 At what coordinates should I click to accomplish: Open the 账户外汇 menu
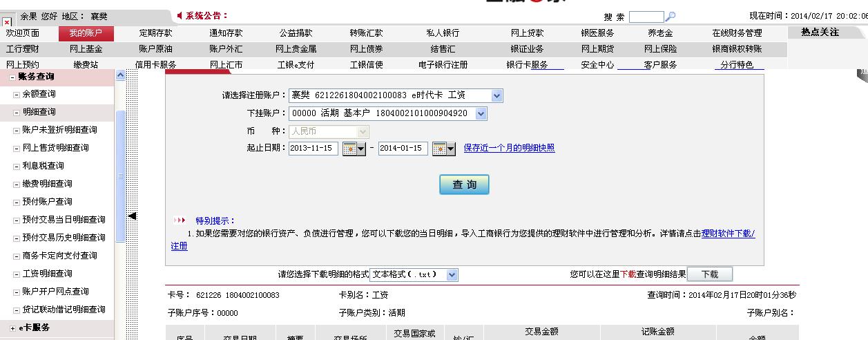coord(226,49)
